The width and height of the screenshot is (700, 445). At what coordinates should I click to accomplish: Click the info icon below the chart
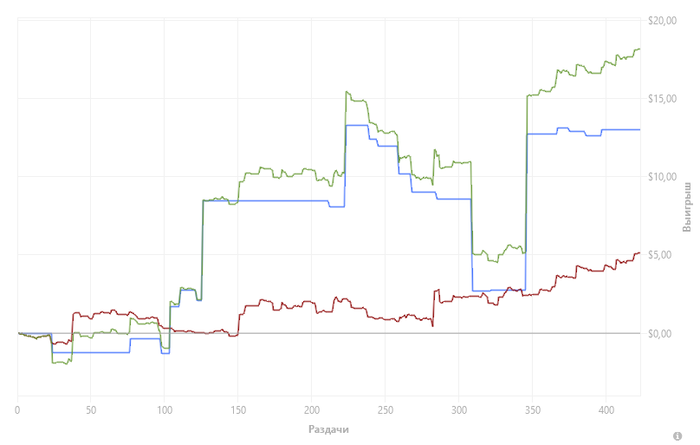[691, 431]
